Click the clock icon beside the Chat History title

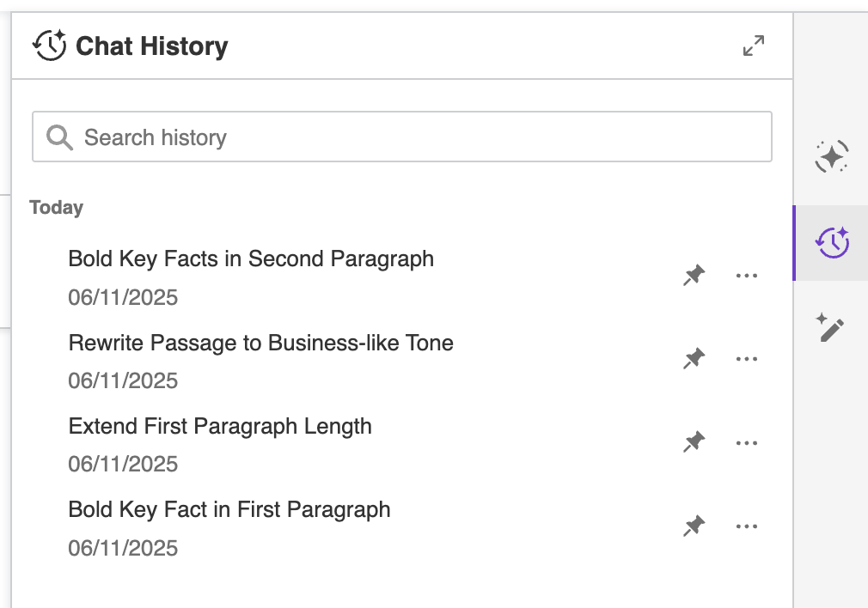pos(49,46)
